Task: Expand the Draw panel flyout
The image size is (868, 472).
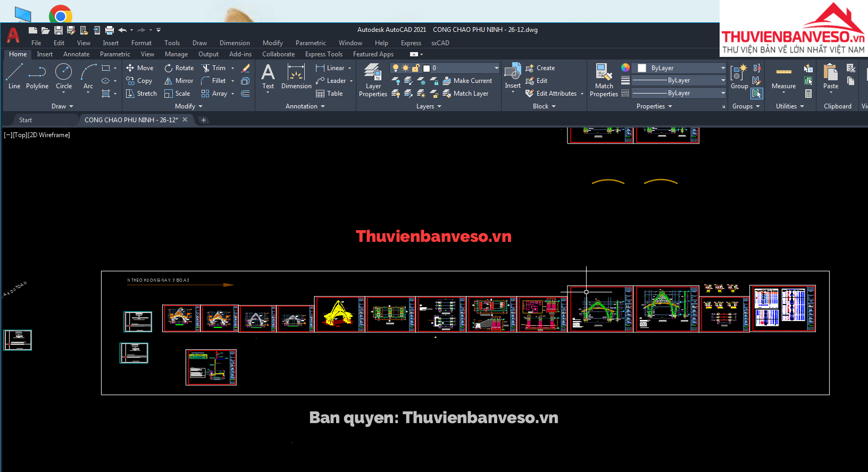Action: pos(62,106)
